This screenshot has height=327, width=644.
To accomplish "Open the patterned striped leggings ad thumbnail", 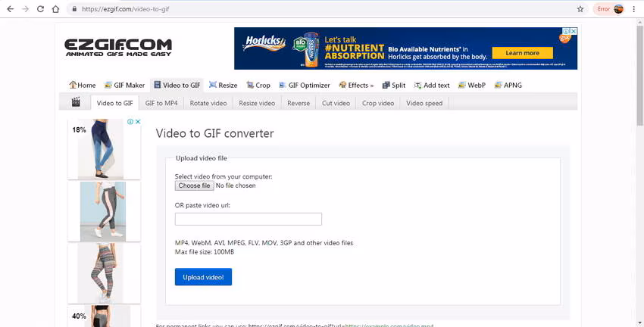I will 104,273.
